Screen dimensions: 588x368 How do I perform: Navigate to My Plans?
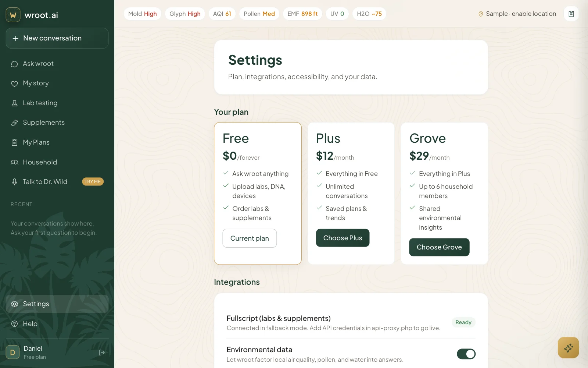click(57, 142)
